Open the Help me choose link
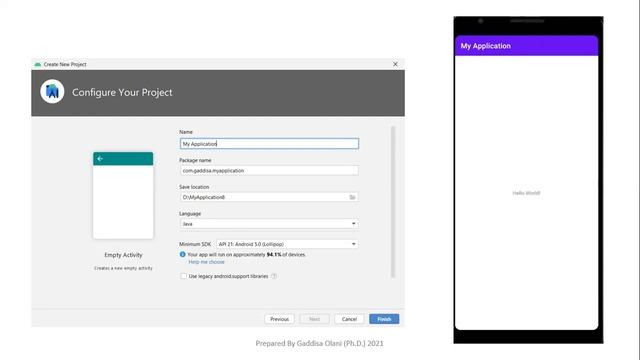 (206, 262)
